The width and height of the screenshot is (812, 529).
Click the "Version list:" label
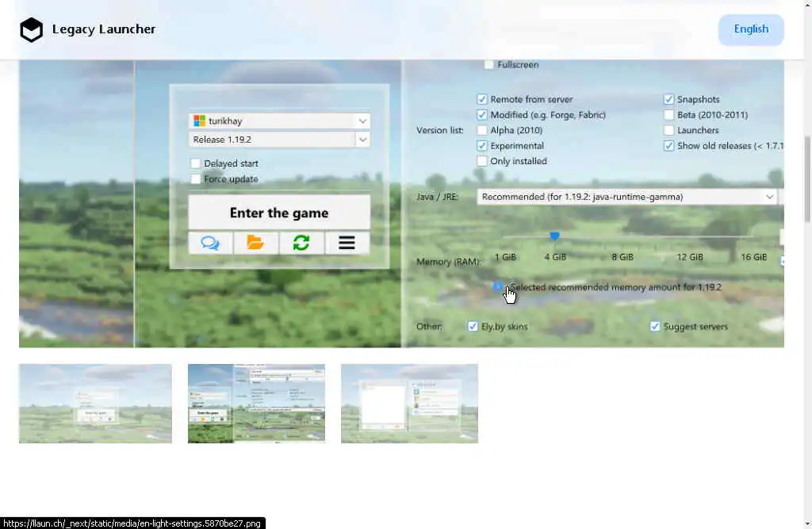pyautogui.click(x=439, y=130)
